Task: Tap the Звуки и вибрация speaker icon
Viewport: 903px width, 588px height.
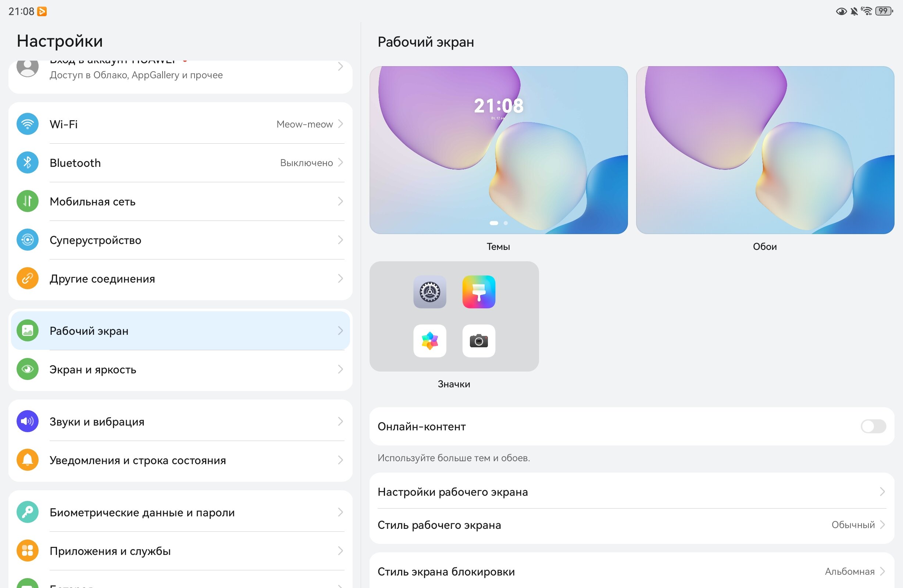Action: click(27, 422)
